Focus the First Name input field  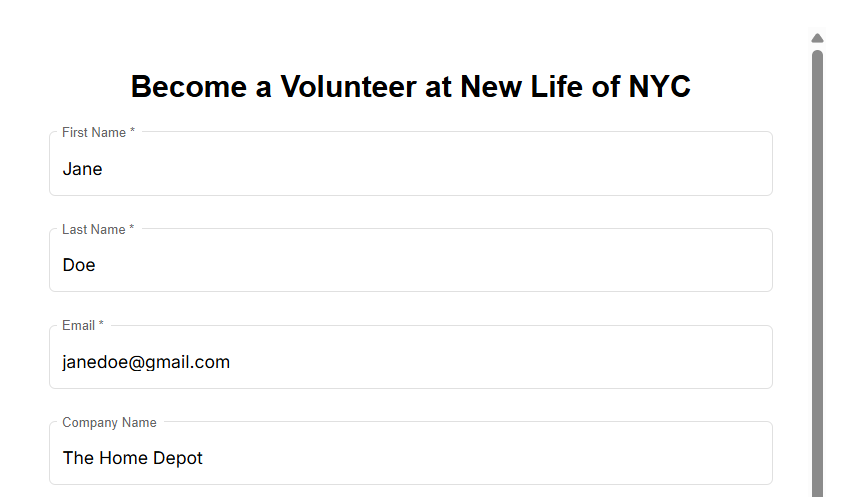pyautogui.click(x=410, y=169)
